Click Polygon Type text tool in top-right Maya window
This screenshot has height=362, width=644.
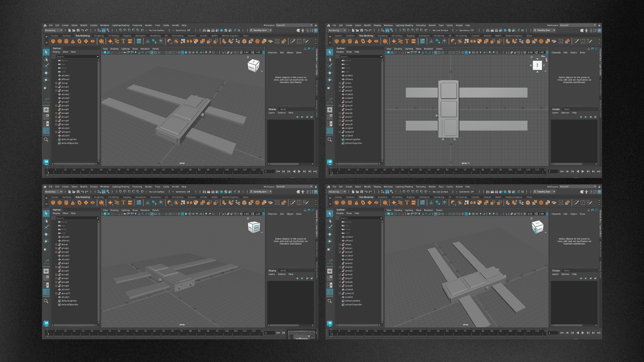click(x=407, y=41)
